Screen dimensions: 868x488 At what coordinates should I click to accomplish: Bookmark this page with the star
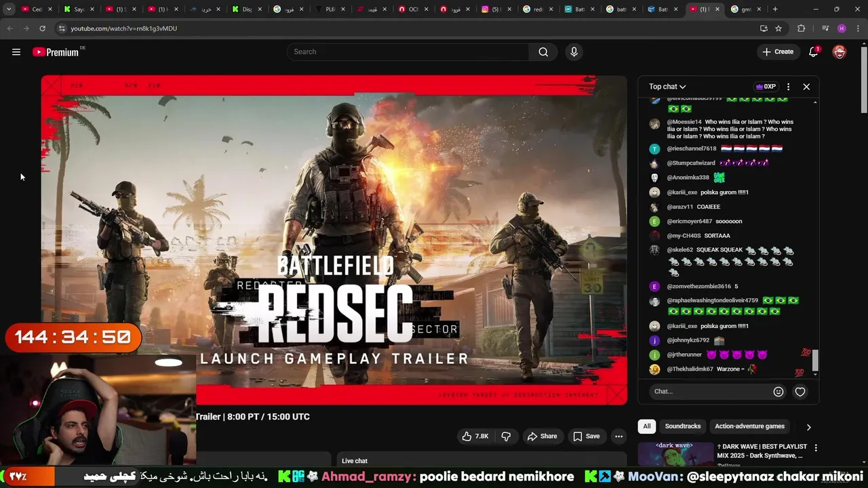pyautogui.click(x=778, y=28)
